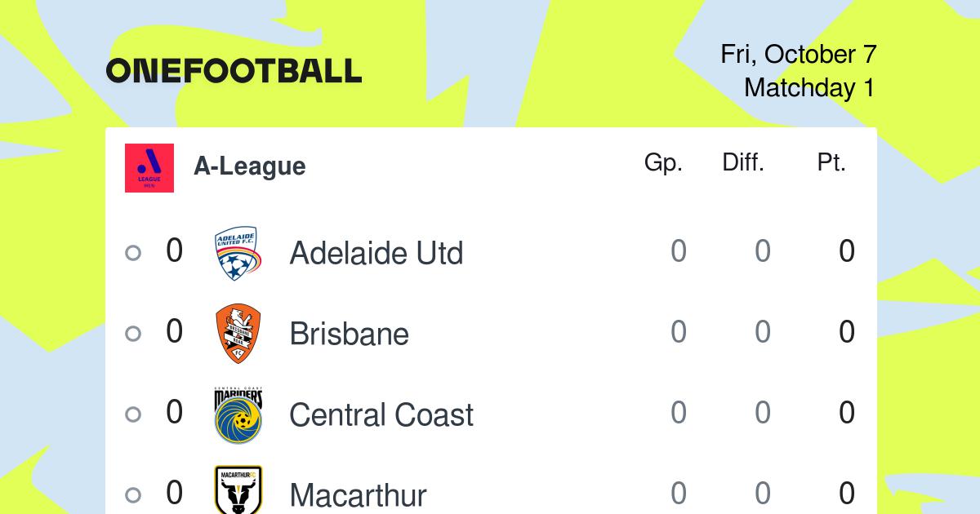Select the circle marker beside Adelaide Utd
980x514 pixels.
133,253
